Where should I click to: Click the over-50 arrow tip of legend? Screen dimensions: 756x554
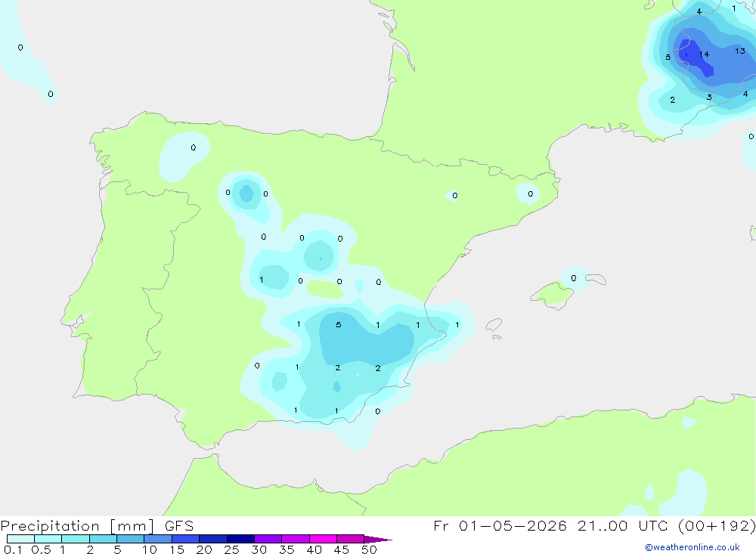(377, 539)
